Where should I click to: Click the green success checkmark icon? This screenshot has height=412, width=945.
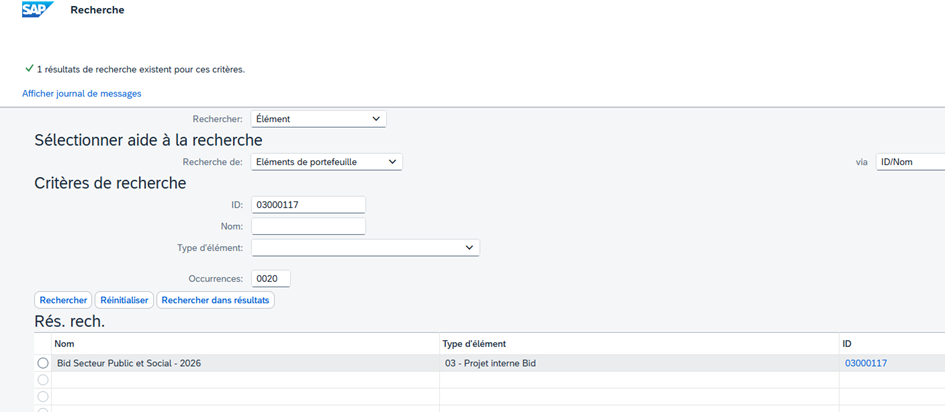click(x=29, y=69)
